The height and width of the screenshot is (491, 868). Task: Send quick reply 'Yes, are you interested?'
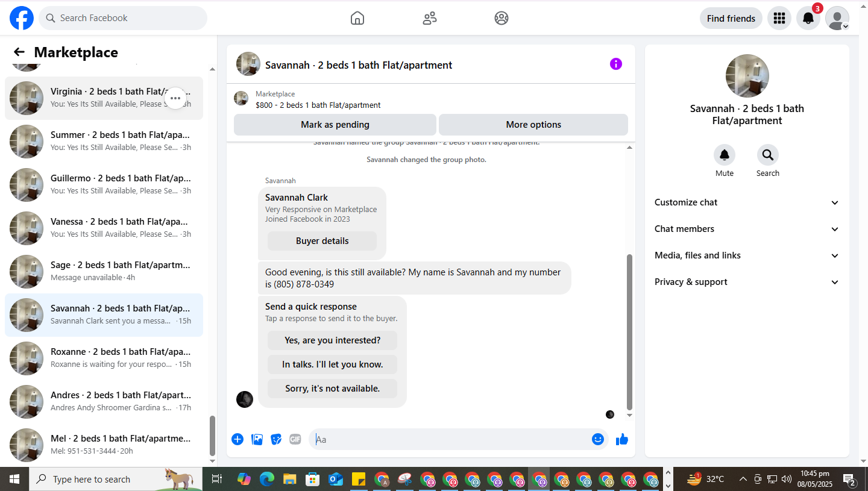tap(333, 340)
